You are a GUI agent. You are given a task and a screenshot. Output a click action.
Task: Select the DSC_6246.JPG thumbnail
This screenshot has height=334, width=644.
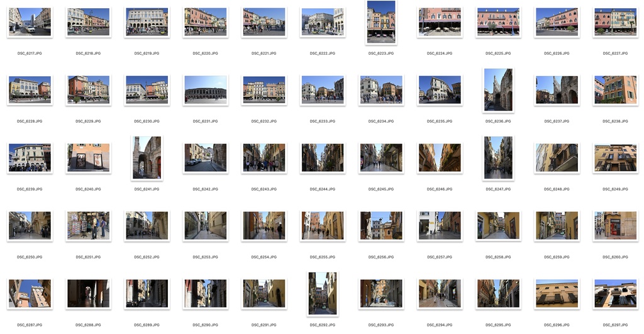click(440, 158)
